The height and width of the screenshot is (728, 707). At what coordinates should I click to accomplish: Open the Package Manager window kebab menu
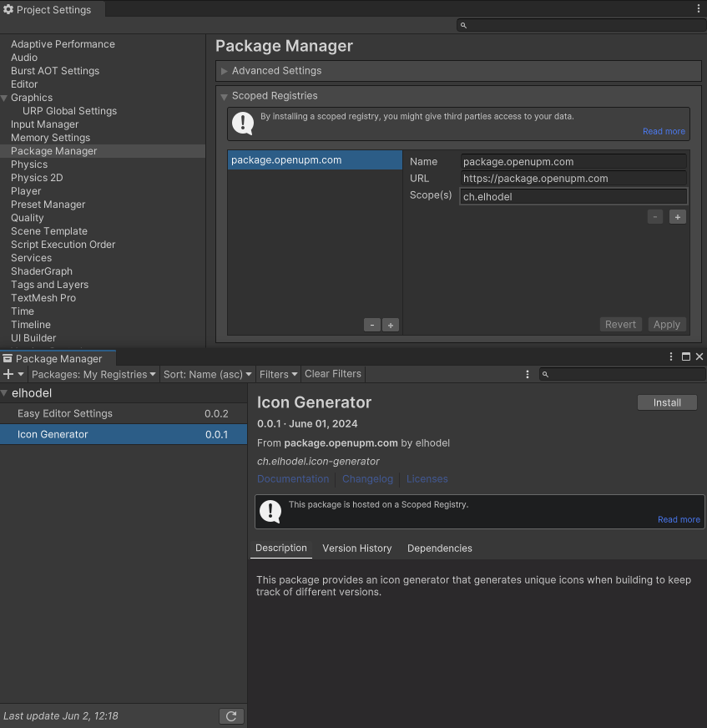coord(671,356)
